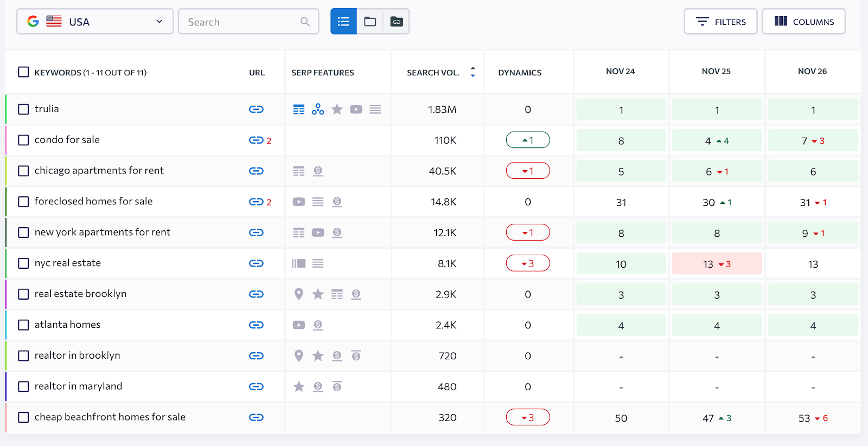Check the cheap beachfront homes for sale checkbox
The height and width of the screenshot is (446, 868).
[x=23, y=418]
